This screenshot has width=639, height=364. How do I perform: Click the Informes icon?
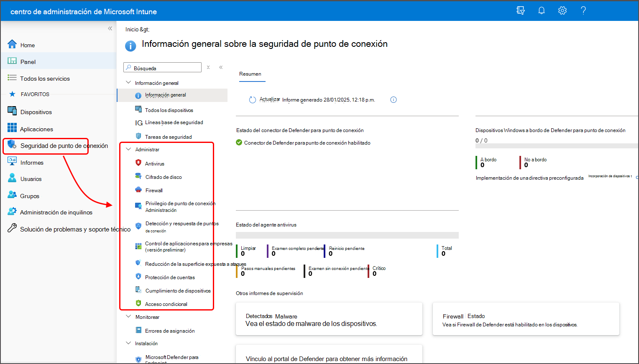pyautogui.click(x=12, y=162)
